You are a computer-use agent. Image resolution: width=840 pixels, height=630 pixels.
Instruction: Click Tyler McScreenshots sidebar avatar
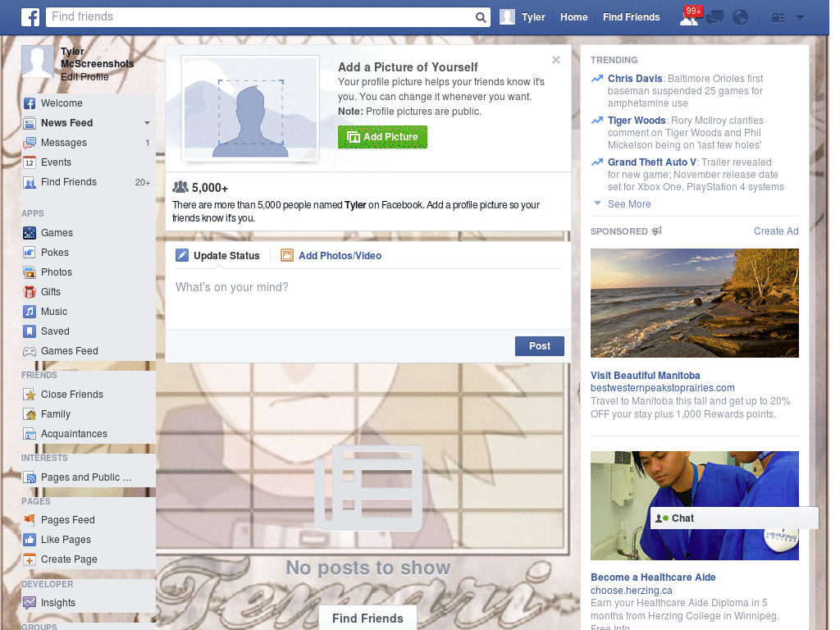click(x=38, y=62)
